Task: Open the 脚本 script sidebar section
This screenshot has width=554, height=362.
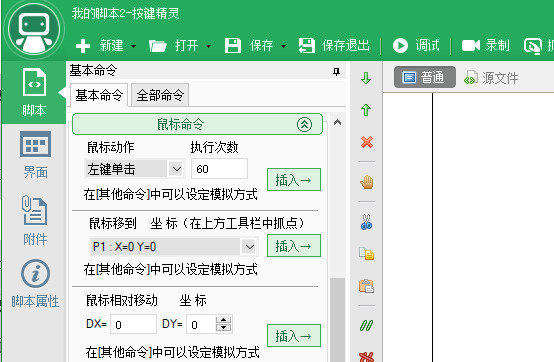Action: tap(34, 92)
